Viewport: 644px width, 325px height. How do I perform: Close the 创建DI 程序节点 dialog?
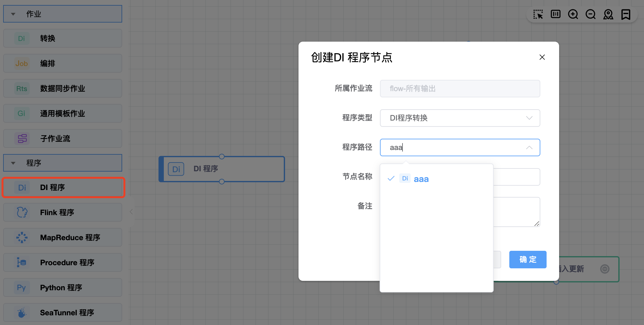542,57
